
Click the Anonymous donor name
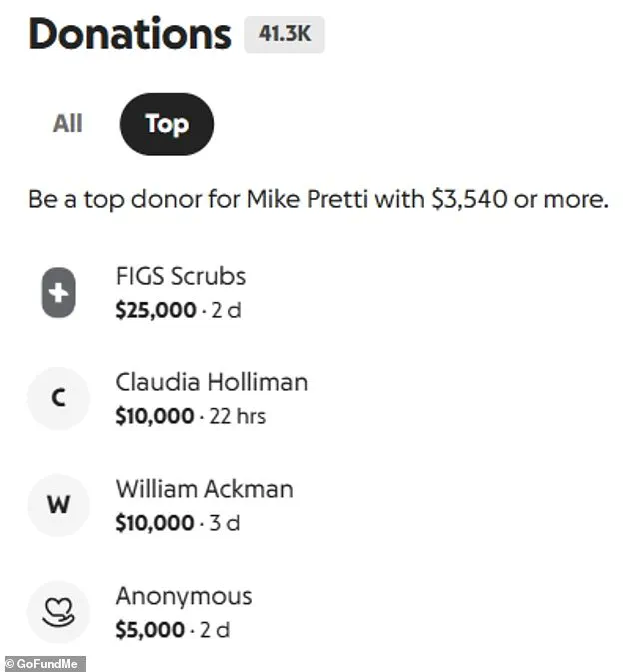point(183,596)
